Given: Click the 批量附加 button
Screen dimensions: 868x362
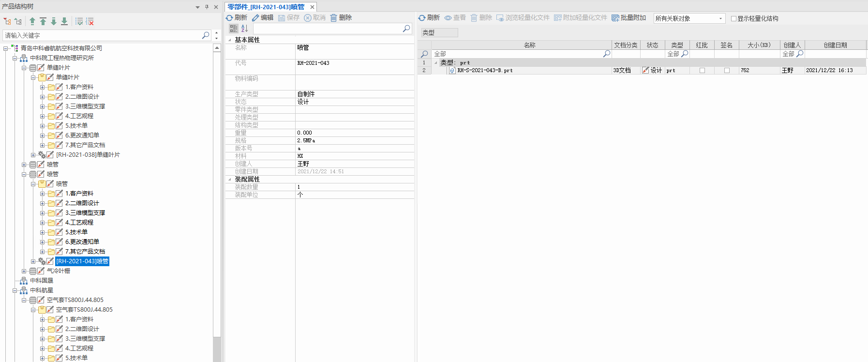Looking at the screenshot, I should 629,17.
